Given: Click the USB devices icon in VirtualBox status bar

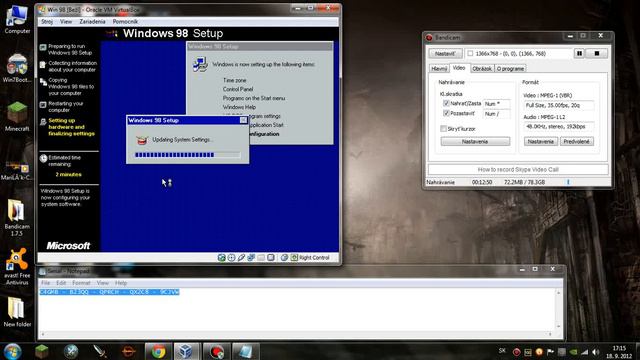Looking at the screenshot, I should (241, 258).
